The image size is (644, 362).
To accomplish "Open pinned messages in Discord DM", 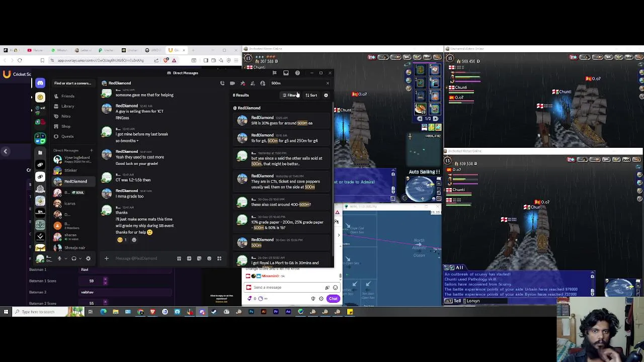I will (x=243, y=83).
